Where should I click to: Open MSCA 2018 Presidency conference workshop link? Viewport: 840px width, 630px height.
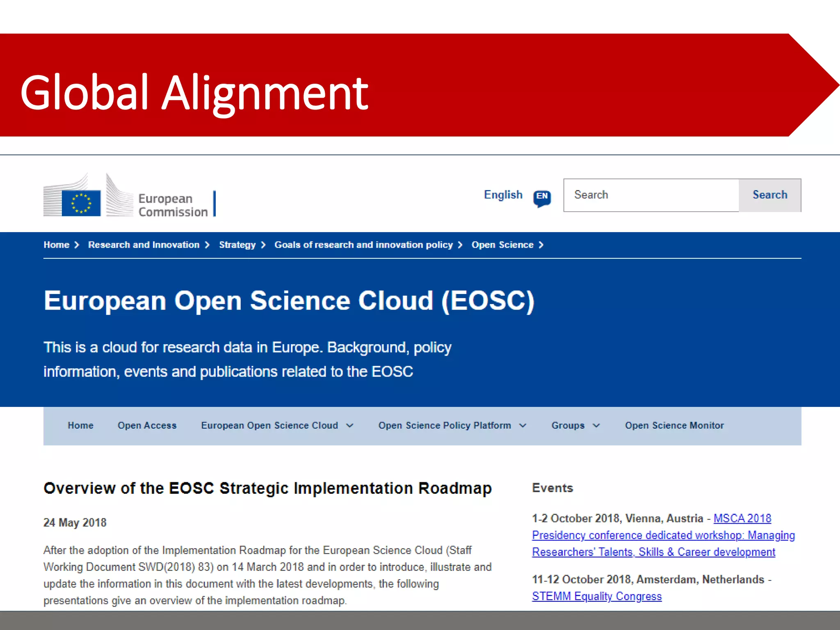tap(663, 535)
